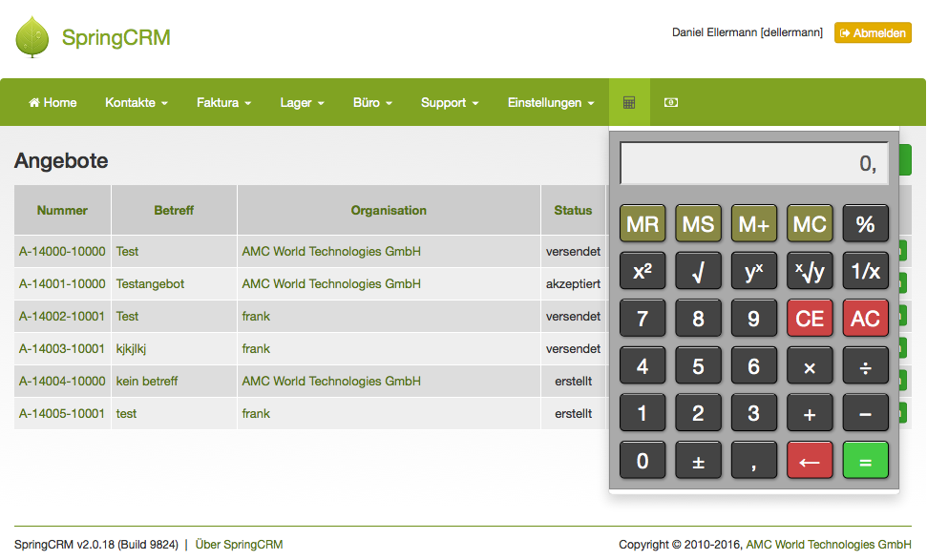Screen dimensions: 927x560
Task: Expand the Faktura dropdown menu
Action: 223,102
